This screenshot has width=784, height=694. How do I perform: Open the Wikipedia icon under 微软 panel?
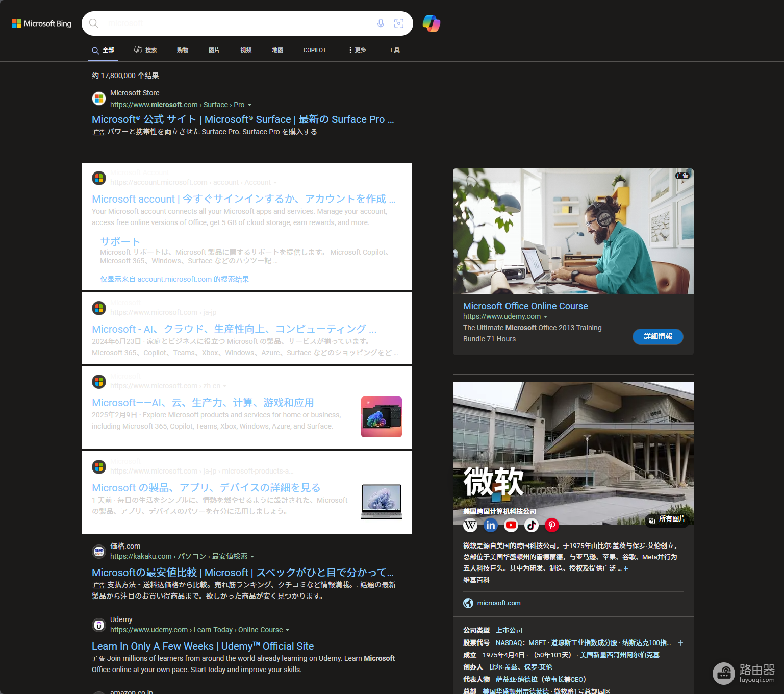470,525
